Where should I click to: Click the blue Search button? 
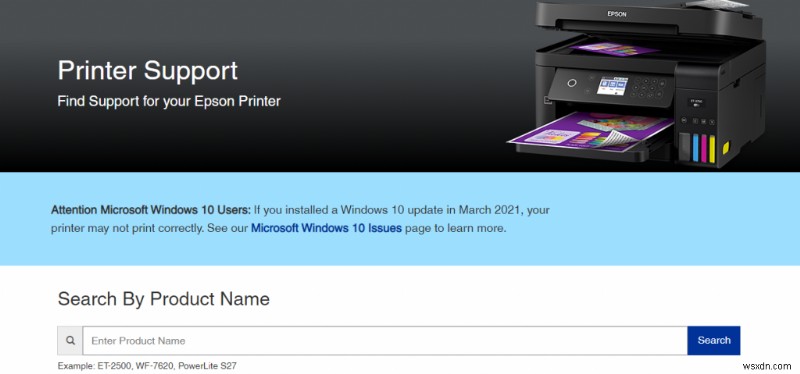point(714,340)
